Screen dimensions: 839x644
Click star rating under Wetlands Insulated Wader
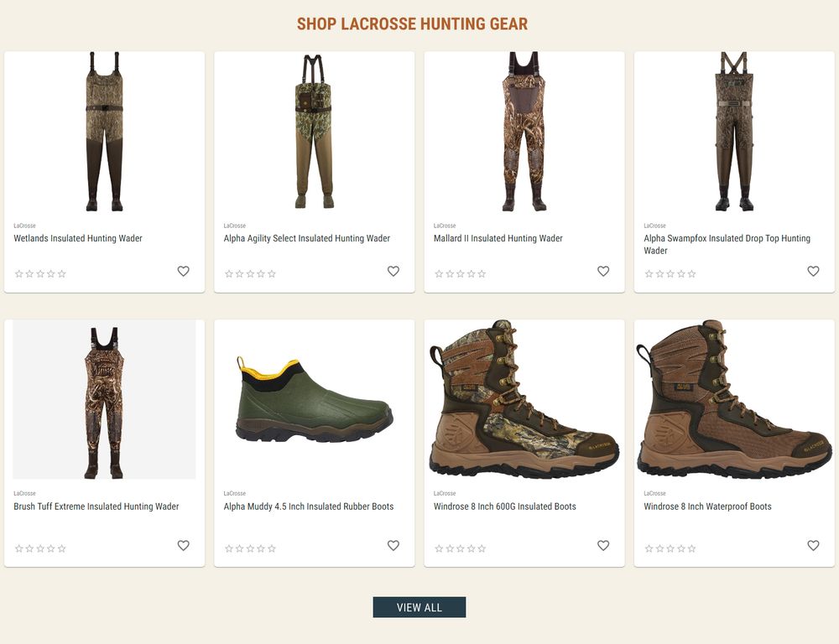tap(40, 274)
